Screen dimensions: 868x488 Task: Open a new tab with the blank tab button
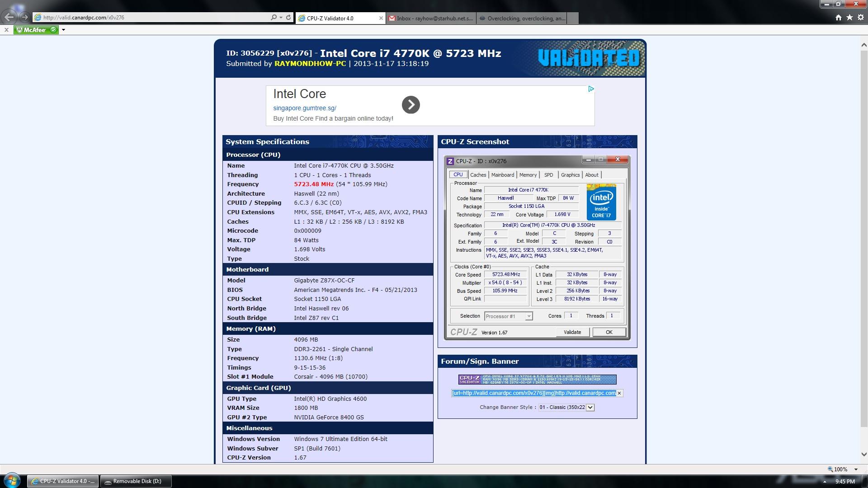(572, 19)
